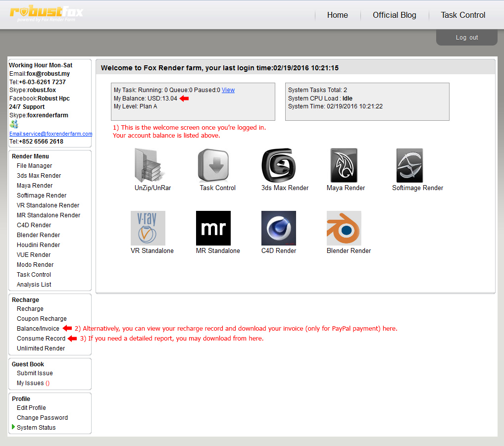Open Balance/Invoice page
The width and height of the screenshot is (504, 446).
(38, 329)
